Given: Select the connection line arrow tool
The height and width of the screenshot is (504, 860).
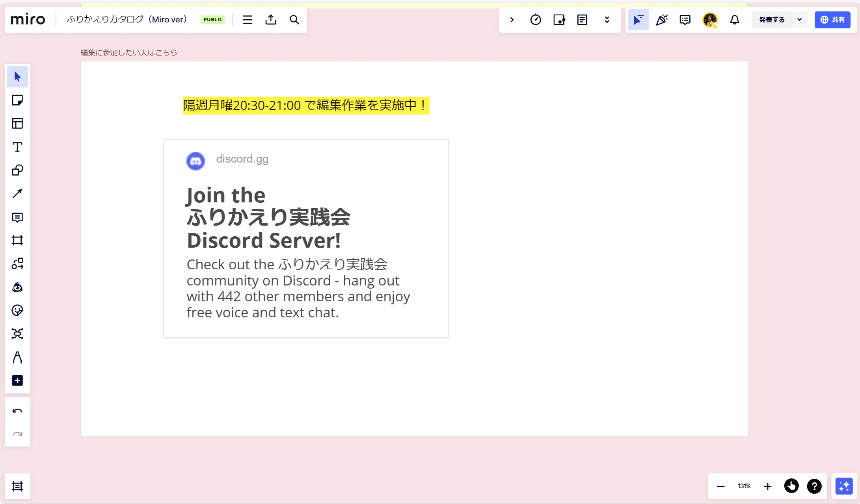Looking at the screenshot, I should click(17, 194).
